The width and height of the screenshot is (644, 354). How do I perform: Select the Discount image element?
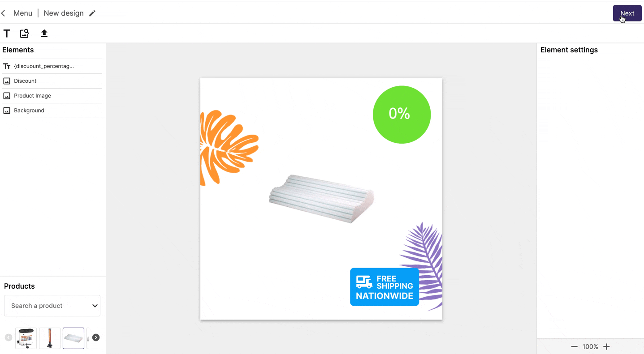point(52,81)
